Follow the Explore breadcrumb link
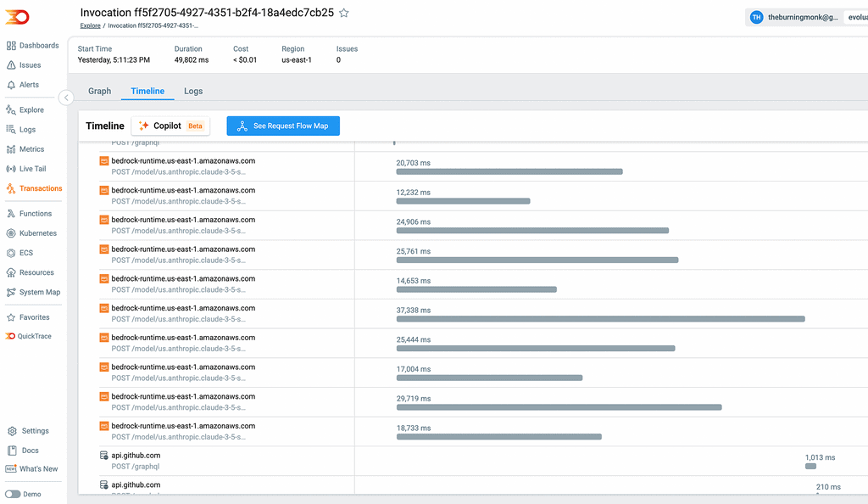The width and height of the screenshot is (868, 504). (90, 26)
